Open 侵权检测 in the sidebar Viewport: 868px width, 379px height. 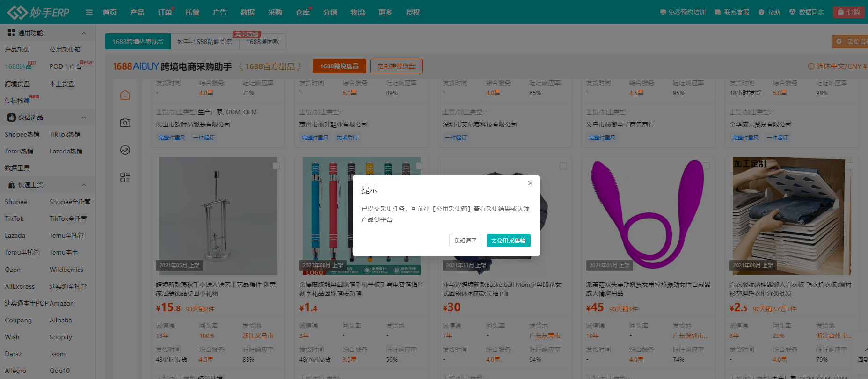pos(17,101)
